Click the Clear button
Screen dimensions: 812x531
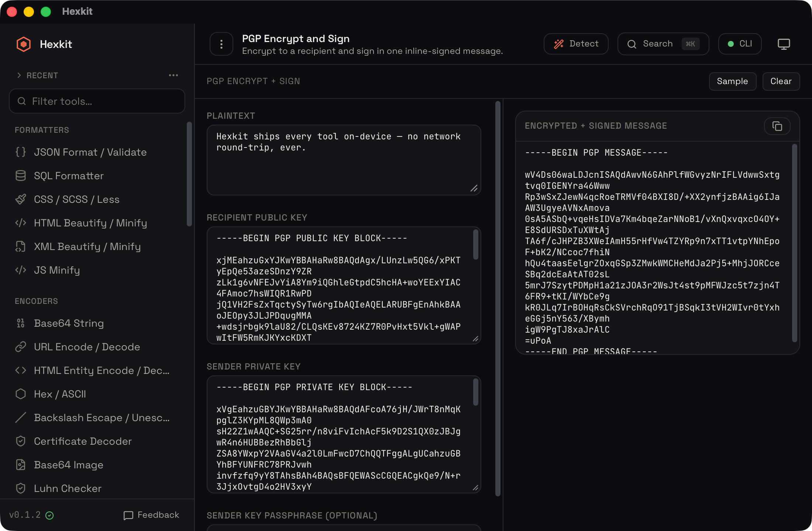pos(781,81)
